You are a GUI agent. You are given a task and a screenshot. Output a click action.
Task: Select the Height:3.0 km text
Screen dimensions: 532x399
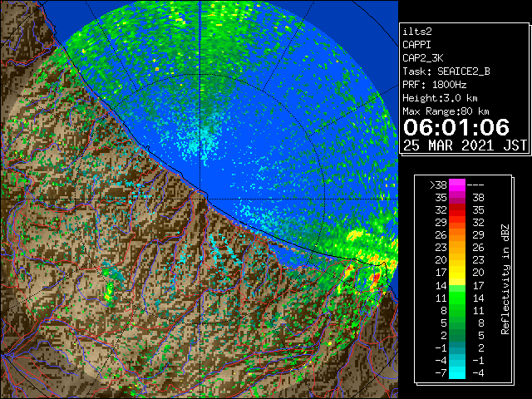tap(440, 98)
